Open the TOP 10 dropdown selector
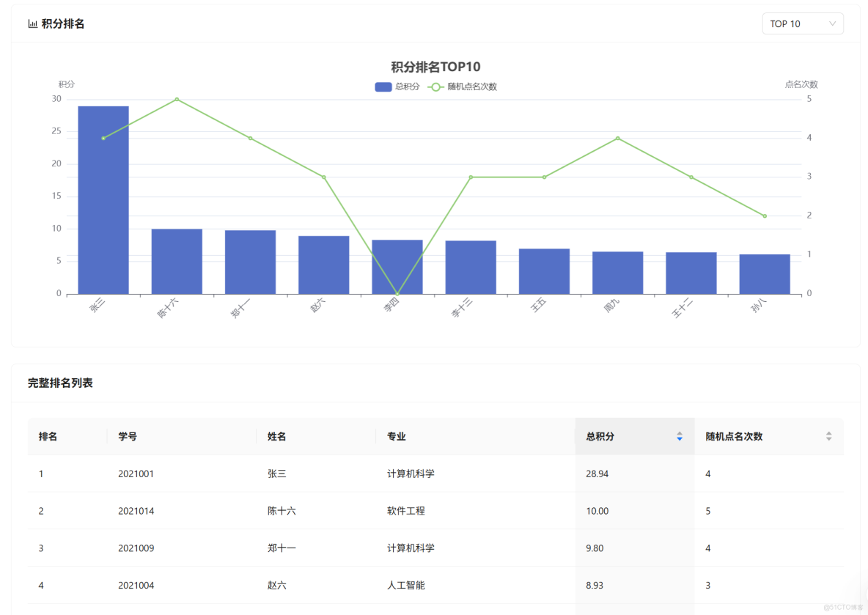 click(803, 23)
